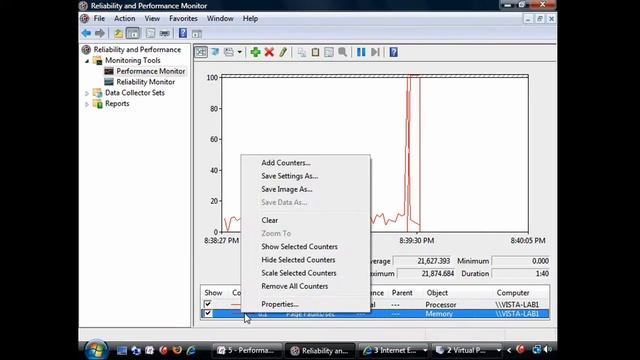
Task: Choose Show Selected Counters from context menu
Action: pos(305,247)
